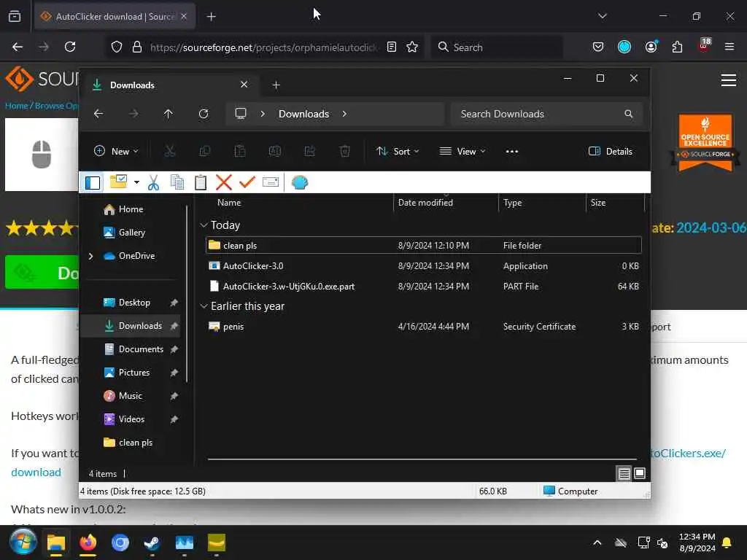Image resolution: width=747 pixels, height=560 pixels.
Task: Expand Firefox list all tabs chevron
Action: click(x=602, y=16)
